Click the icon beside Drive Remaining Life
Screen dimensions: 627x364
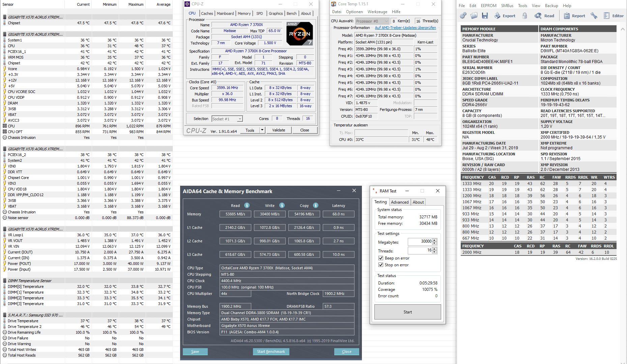(x=5, y=332)
